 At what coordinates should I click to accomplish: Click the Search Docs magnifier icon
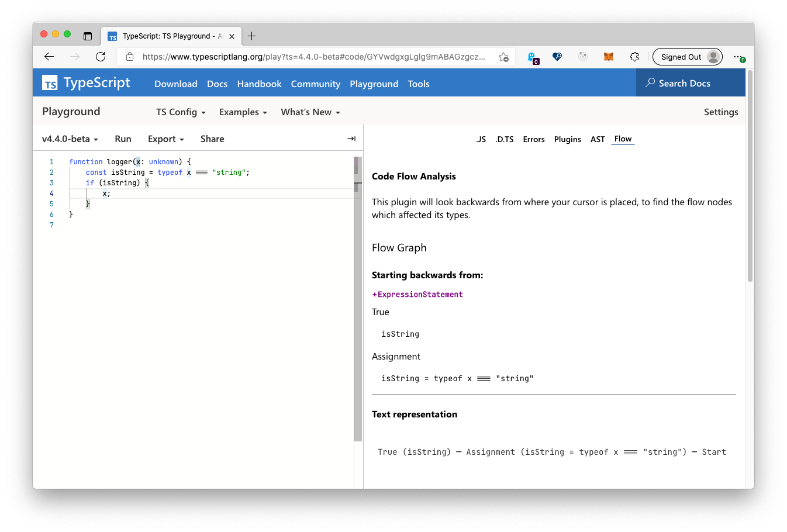(650, 83)
